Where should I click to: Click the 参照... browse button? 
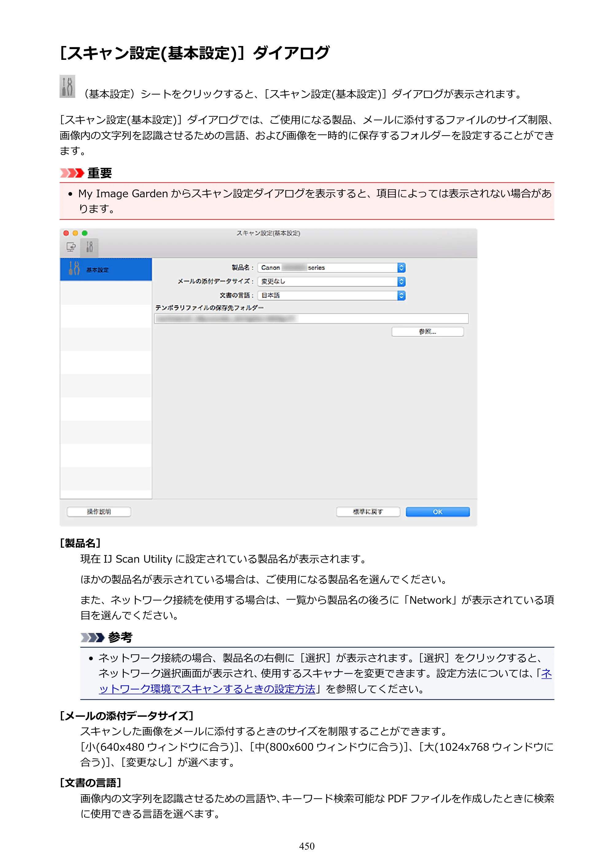tap(427, 332)
